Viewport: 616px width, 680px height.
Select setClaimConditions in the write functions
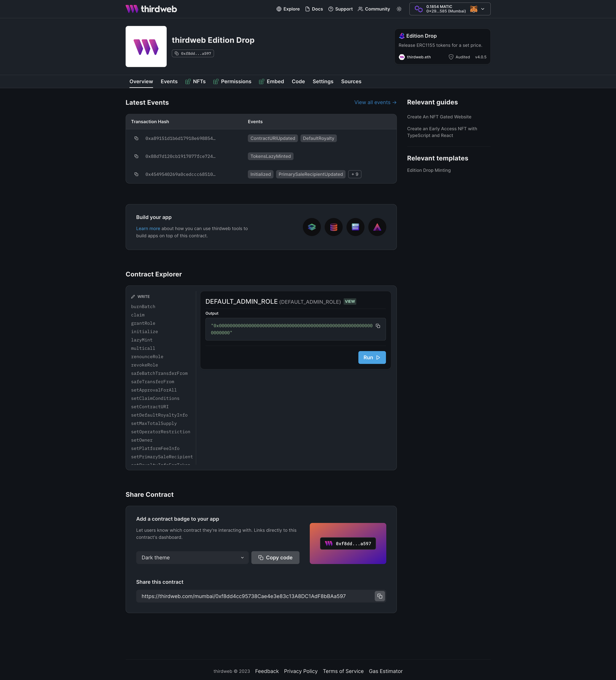pyautogui.click(x=155, y=398)
